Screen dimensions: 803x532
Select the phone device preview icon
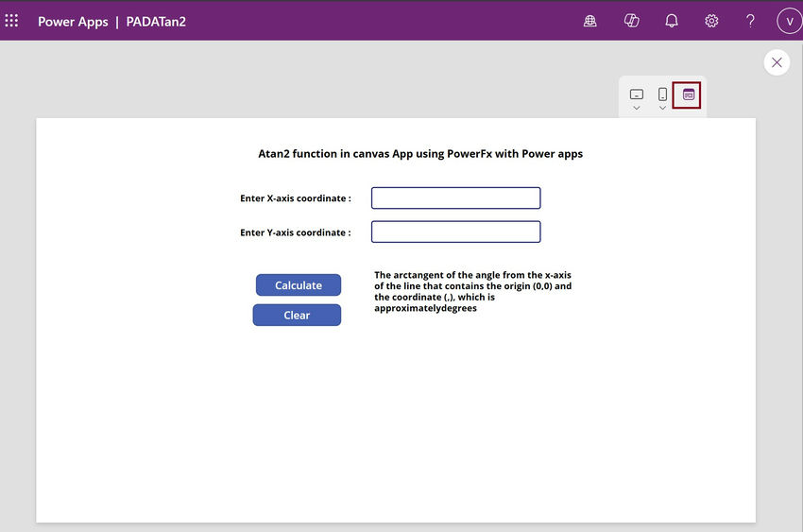click(662, 94)
